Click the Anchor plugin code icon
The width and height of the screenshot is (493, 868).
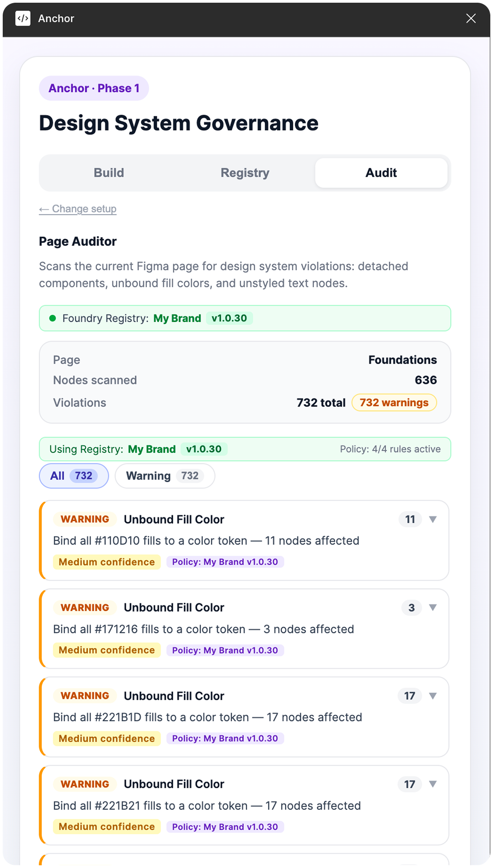[23, 18]
